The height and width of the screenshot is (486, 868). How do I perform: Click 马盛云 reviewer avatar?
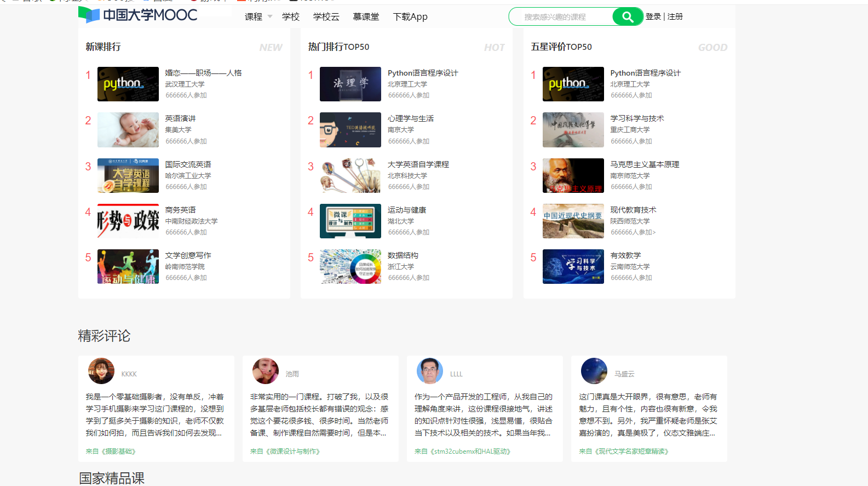tap(594, 371)
